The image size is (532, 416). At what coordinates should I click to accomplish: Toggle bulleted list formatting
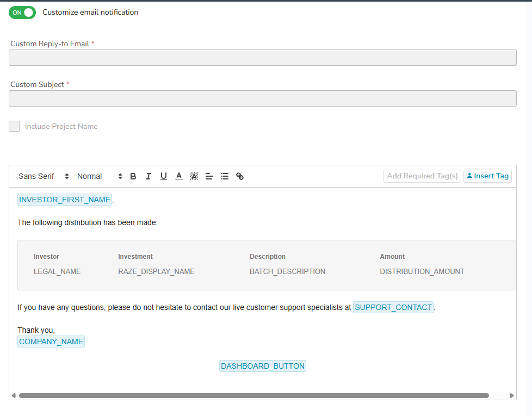[225, 176]
